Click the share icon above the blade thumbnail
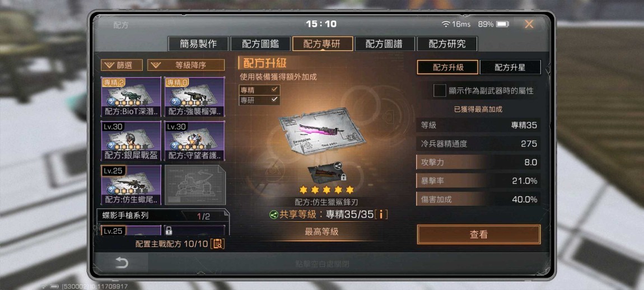This screenshot has height=290, width=644. [338, 166]
